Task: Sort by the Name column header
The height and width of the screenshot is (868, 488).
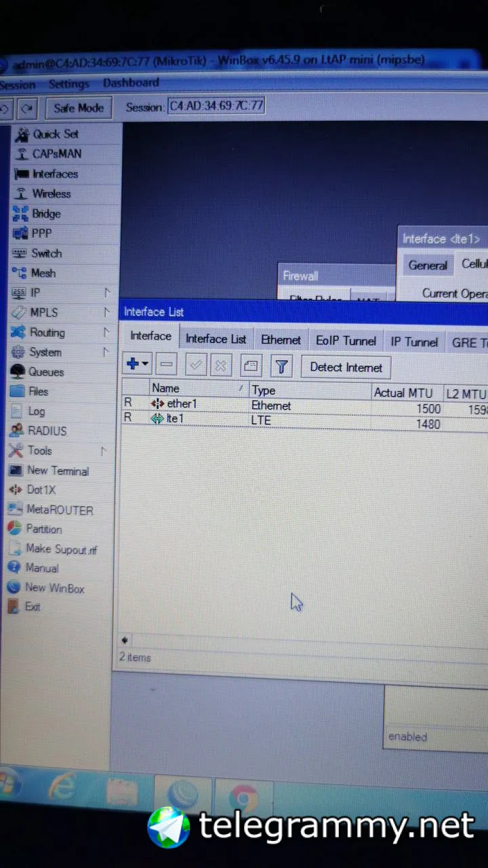Action: point(198,389)
